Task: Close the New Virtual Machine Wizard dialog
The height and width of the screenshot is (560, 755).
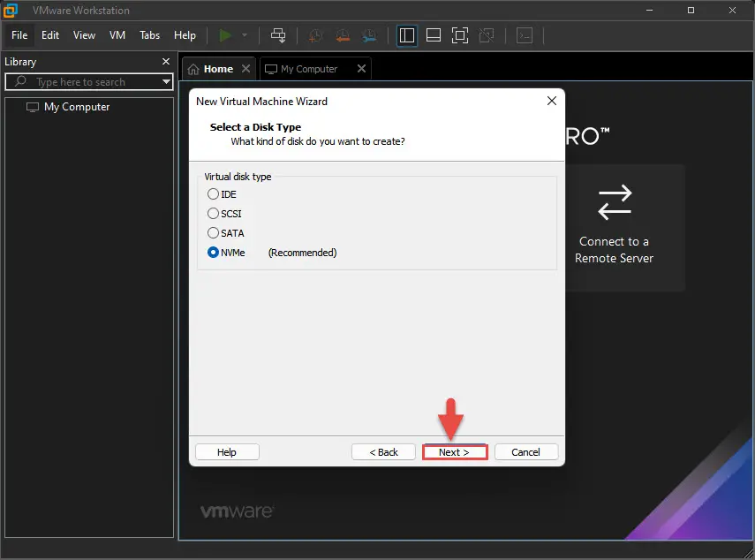Action: click(552, 101)
